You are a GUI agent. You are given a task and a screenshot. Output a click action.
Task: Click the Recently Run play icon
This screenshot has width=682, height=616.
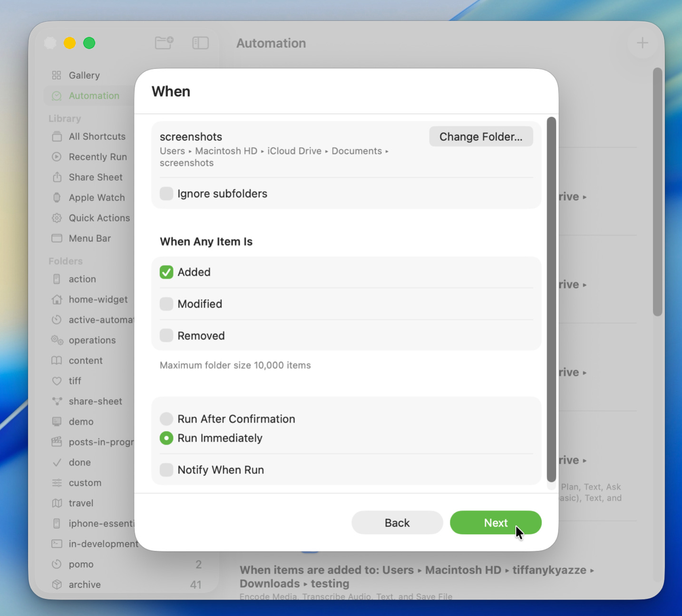(57, 157)
